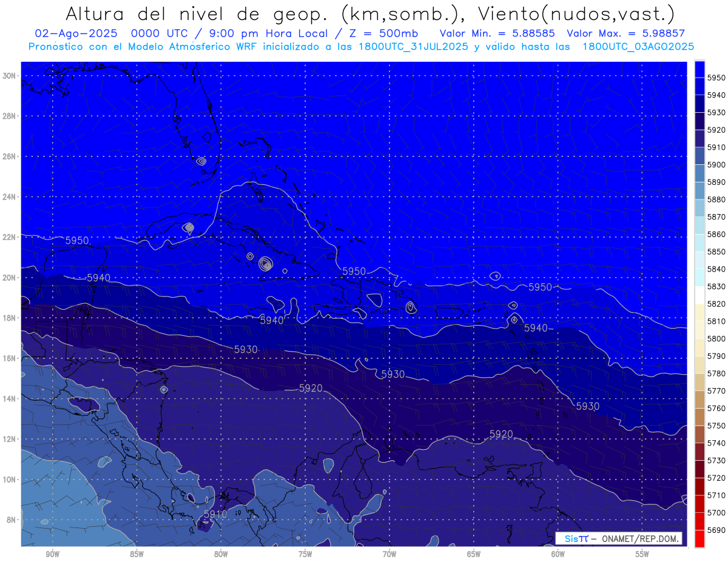
Task: Click the colorbar scale value 5750
Action: tap(716, 426)
